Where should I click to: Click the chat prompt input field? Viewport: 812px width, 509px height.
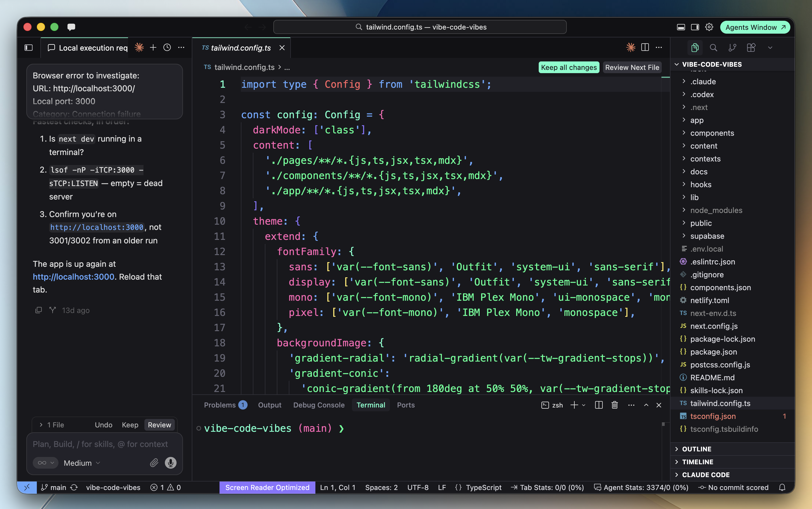tap(104, 444)
